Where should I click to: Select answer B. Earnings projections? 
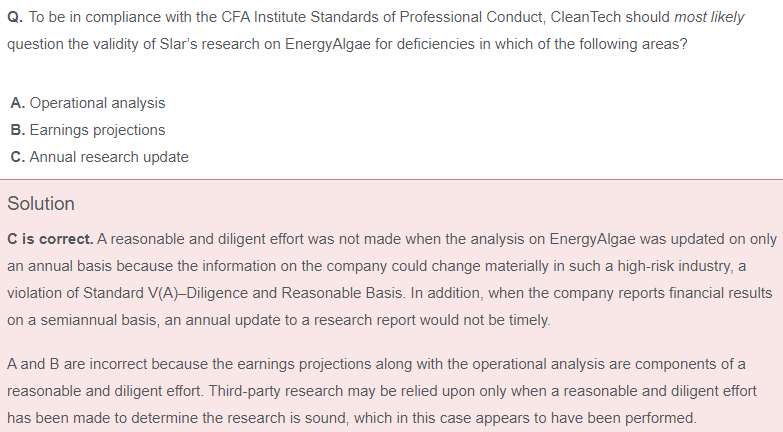(88, 130)
